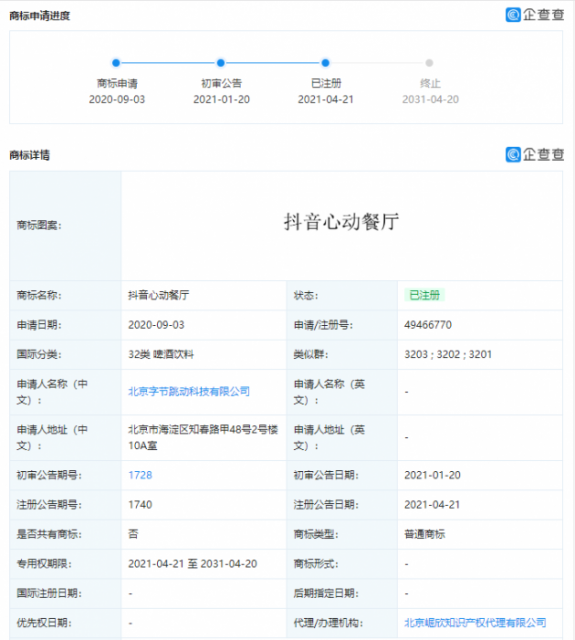
Task: Select class text 32类 啤酒饮料
Action: pos(161,354)
